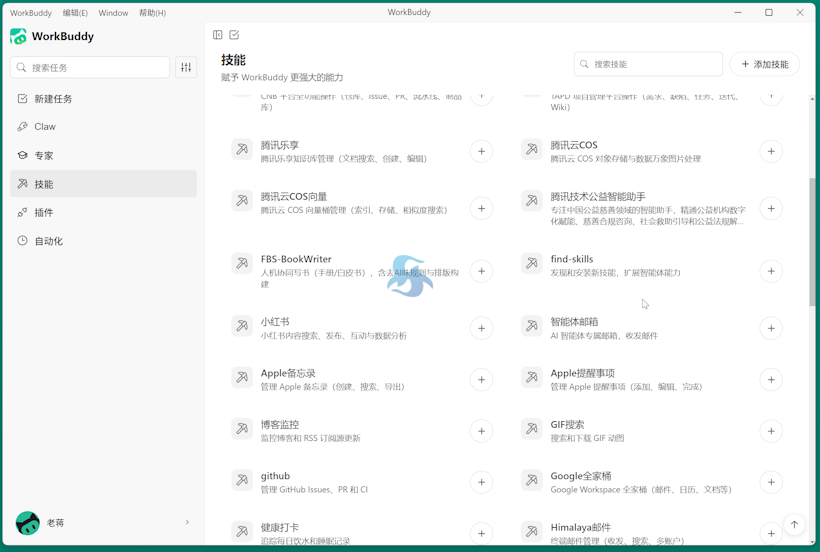Open the 腾讯云COS skill title
Viewport: 820px width, 552px height.
(x=574, y=145)
